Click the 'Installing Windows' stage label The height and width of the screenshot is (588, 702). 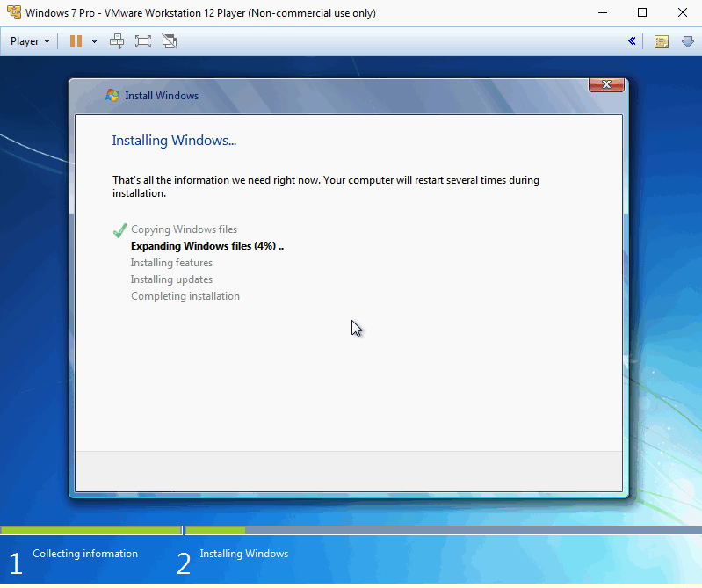[x=244, y=554]
